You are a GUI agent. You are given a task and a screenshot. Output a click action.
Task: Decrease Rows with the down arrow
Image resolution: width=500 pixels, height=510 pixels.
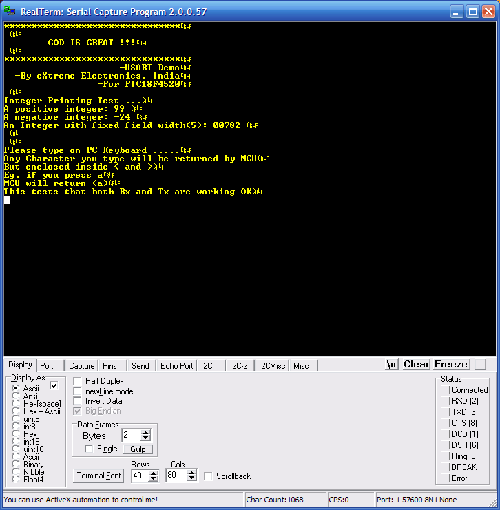[x=153, y=478]
